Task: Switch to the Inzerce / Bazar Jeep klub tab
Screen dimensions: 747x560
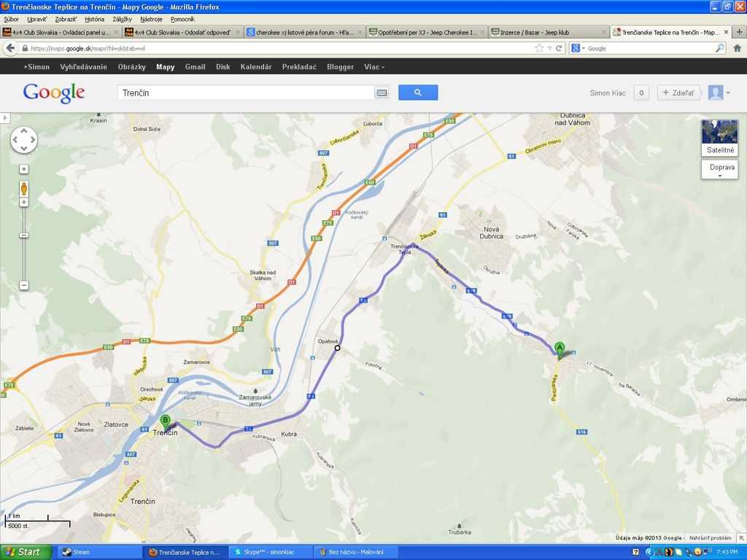Action: pos(549,32)
